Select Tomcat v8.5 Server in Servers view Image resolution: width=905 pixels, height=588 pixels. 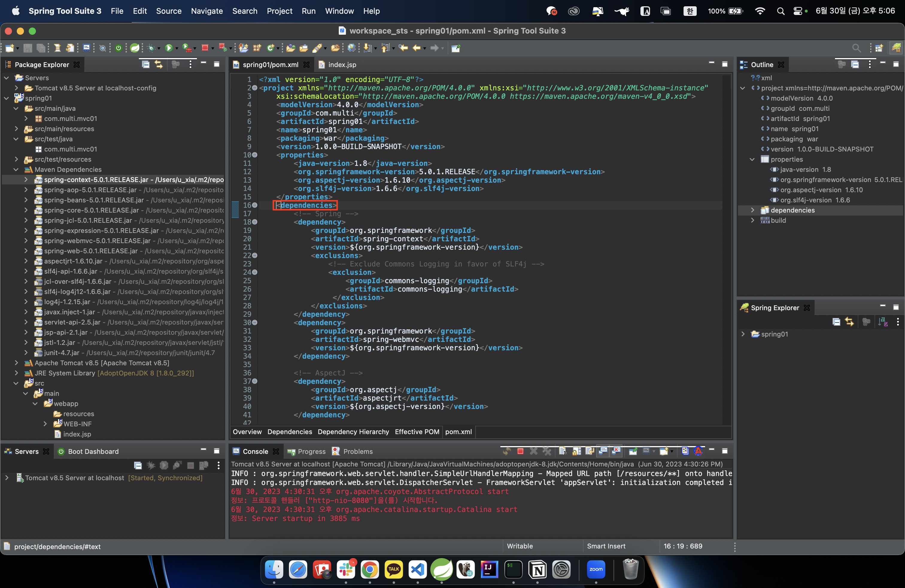[x=75, y=478]
